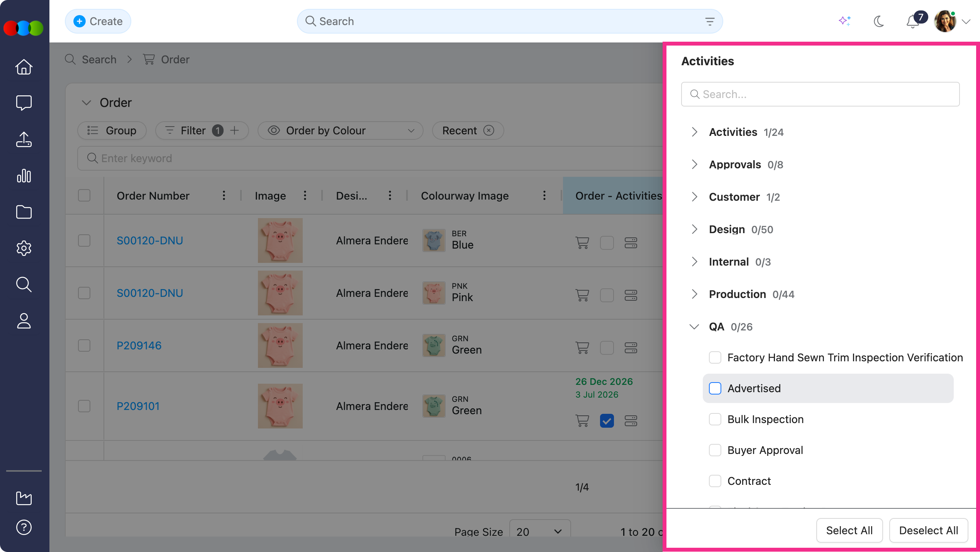This screenshot has width=980, height=552.
Task: Click the top global Search bar
Action: click(510, 21)
